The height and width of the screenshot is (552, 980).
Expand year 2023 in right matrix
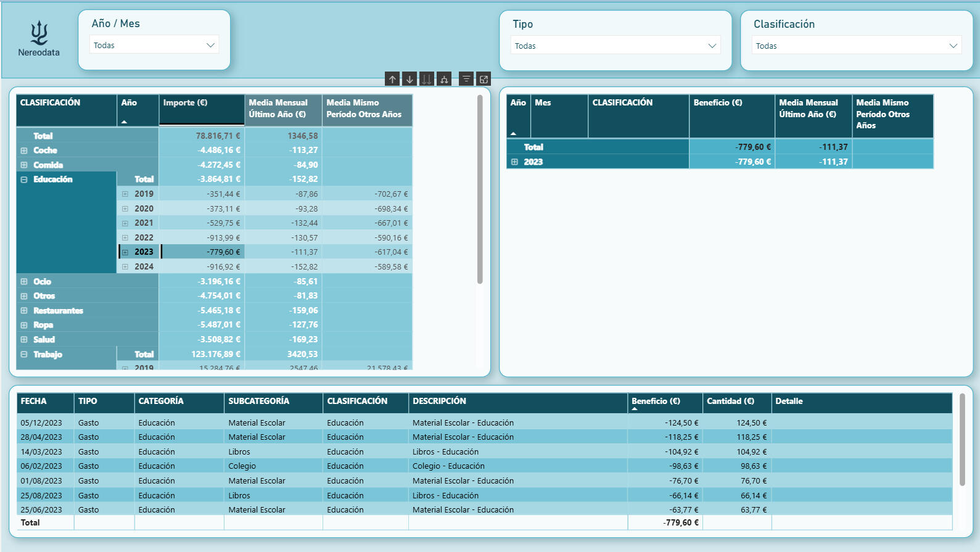click(x=514, y=162)
